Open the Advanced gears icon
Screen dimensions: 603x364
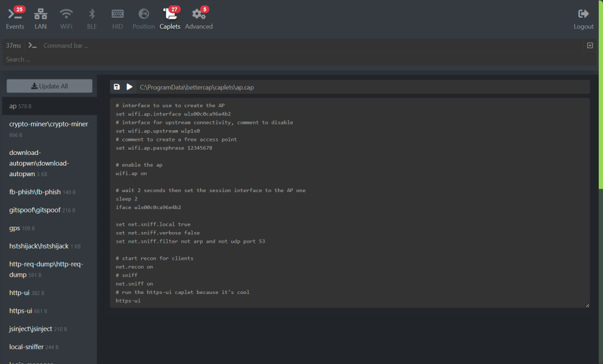[198, 14]
